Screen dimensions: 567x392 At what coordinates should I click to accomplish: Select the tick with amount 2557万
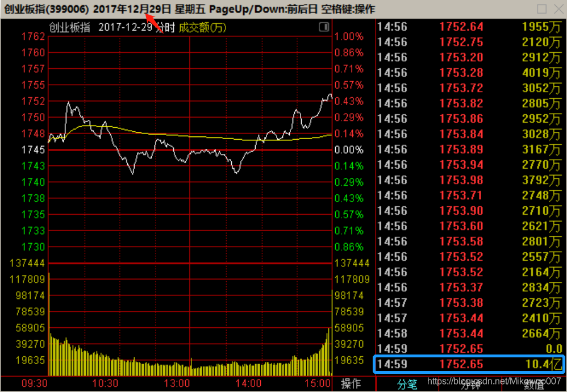tap(470, 257)
